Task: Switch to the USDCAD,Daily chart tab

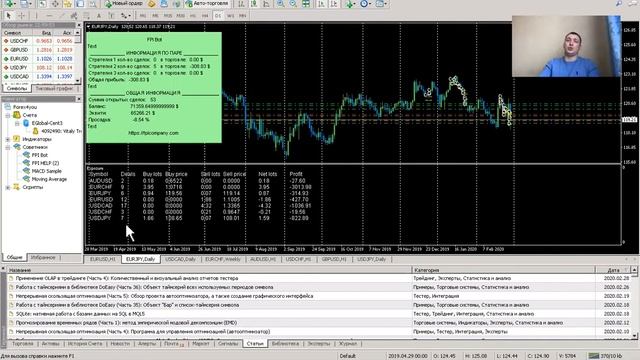Action: point(180,259)
